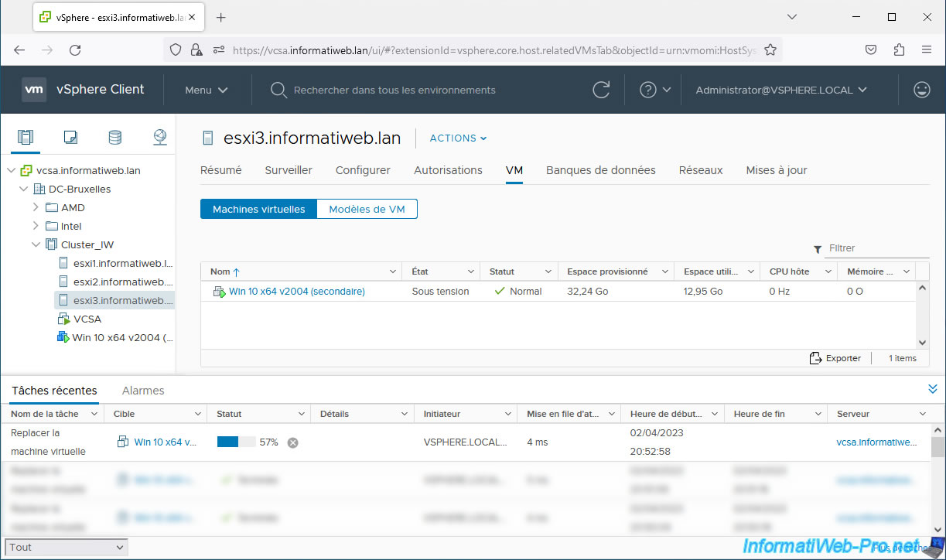Switch to the Machines virtuelles toggle
The width and height of the screenshot is (946, 560).
click(258, 209)
